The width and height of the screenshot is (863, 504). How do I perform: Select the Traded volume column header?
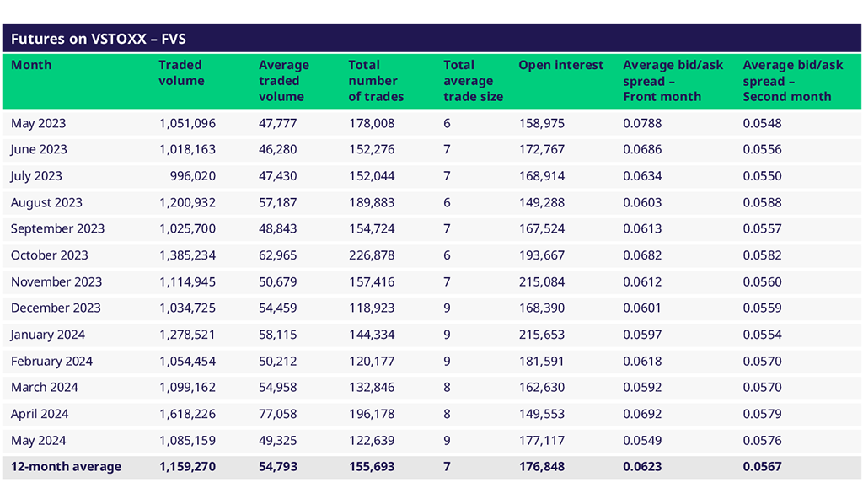coord(181,73)
